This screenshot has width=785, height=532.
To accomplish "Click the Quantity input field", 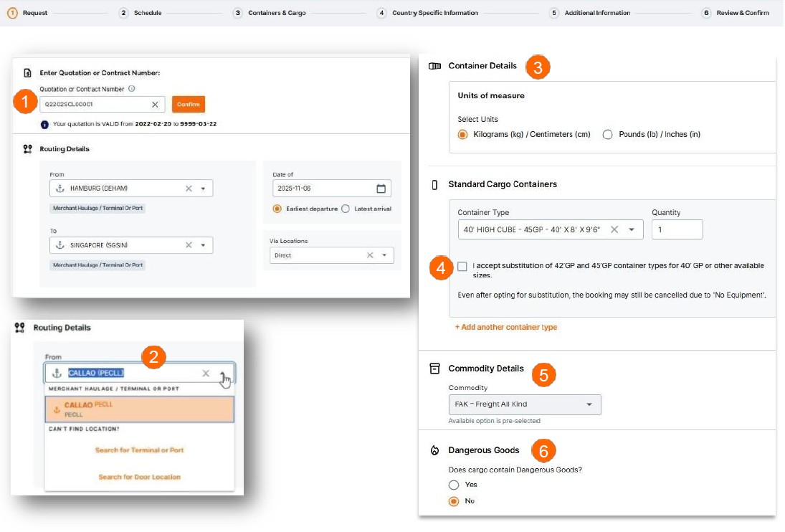I will (x=677, y=229).
